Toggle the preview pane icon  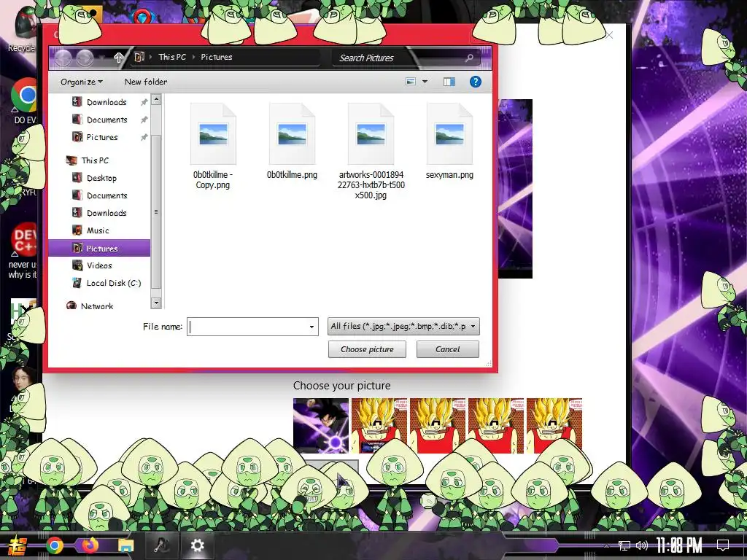[x=449, y=82]
